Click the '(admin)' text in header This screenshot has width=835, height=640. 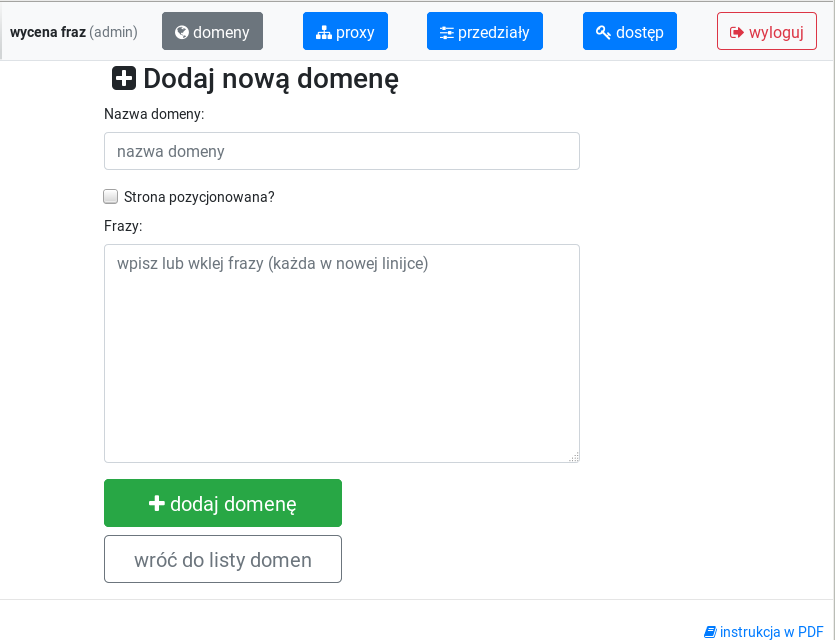pyautogui.click(x=113, y=32)
